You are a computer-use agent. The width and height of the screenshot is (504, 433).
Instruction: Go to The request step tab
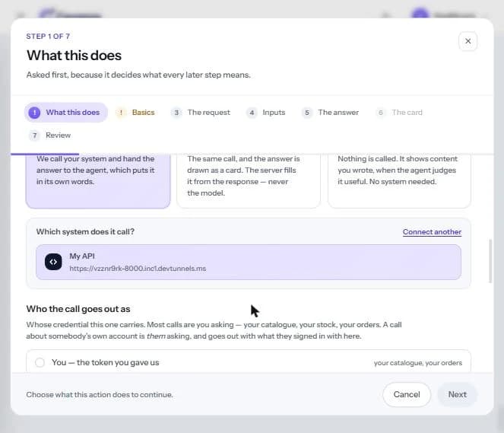pyautogui.click(x=201, y=113)
